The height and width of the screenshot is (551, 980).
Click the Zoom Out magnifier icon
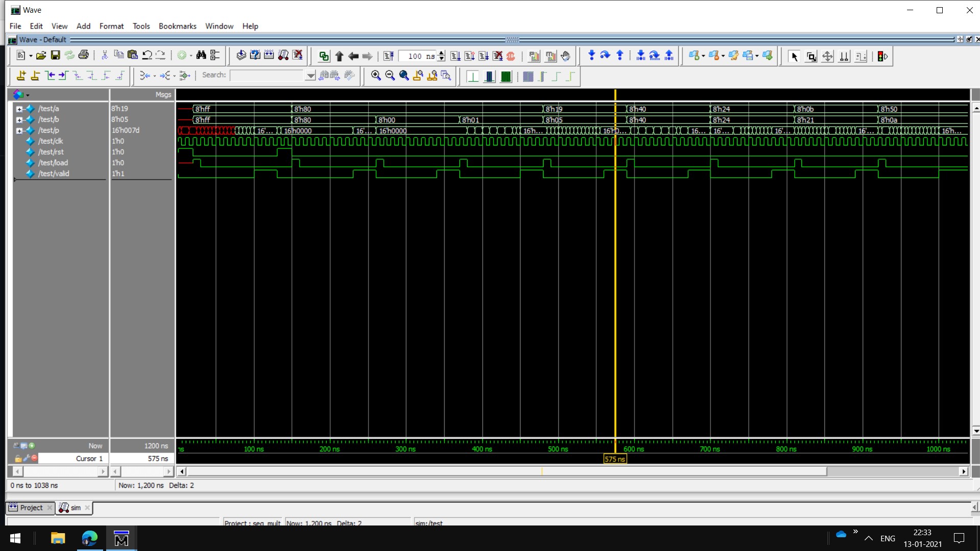click(390, 76)
